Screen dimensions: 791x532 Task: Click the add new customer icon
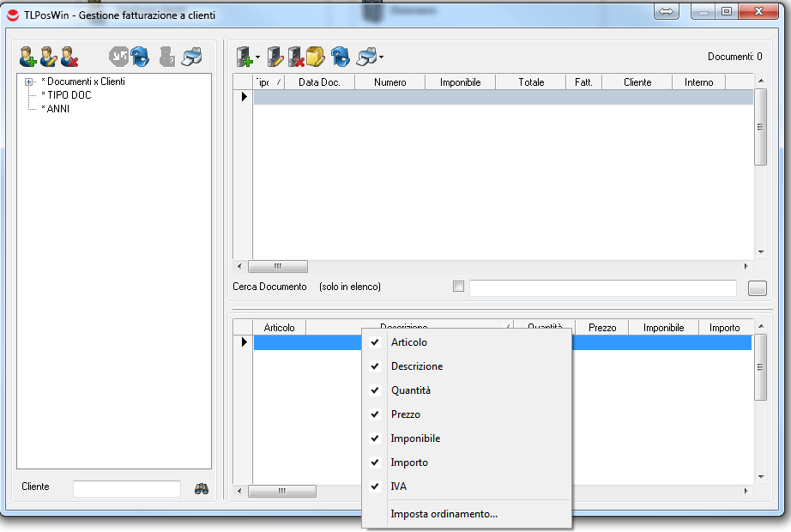click(x=28, y=57)
